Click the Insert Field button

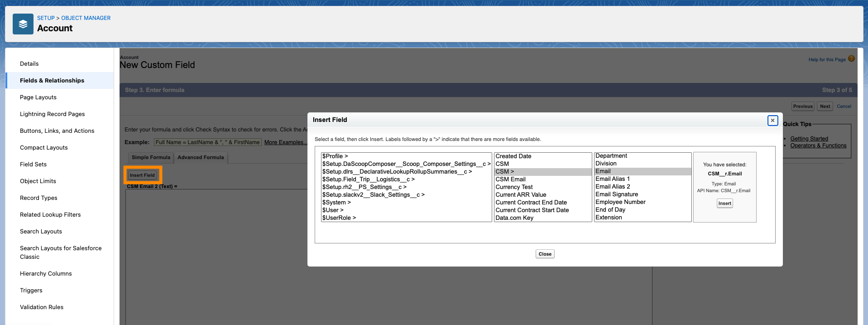click(142, 175)
